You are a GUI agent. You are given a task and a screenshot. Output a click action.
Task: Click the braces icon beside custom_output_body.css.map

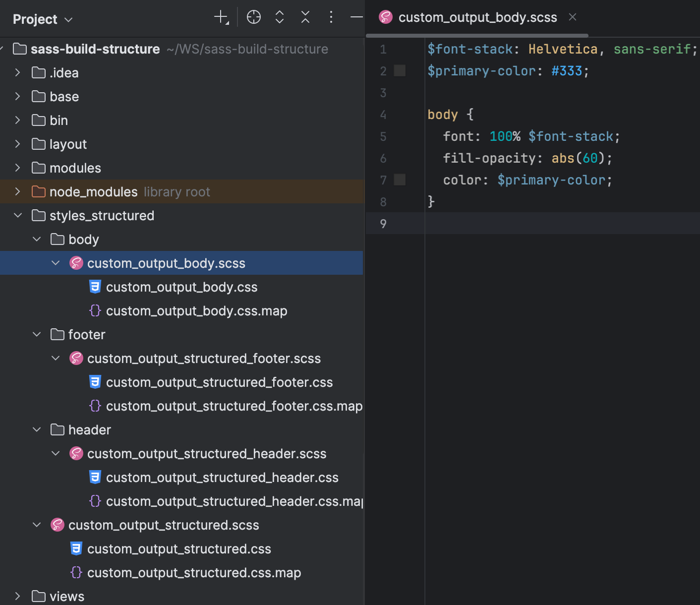(95, 310)
